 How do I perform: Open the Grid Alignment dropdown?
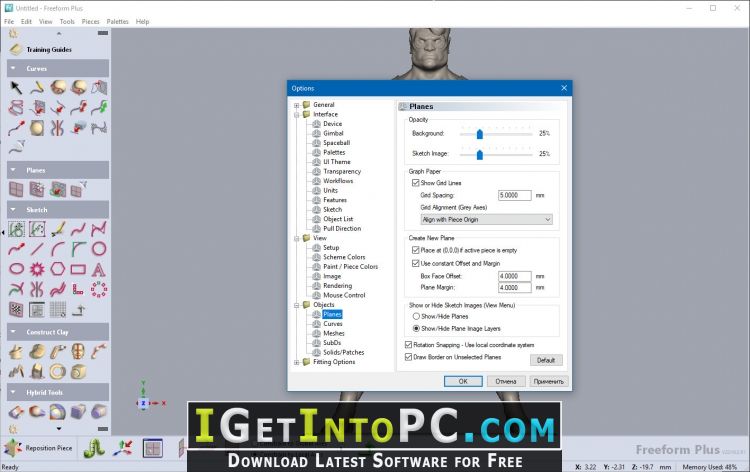[x=486, y=220]
